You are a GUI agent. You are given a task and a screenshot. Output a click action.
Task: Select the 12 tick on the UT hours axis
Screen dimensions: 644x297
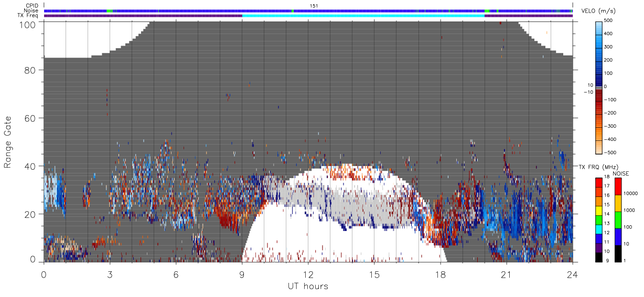[308, 274]
